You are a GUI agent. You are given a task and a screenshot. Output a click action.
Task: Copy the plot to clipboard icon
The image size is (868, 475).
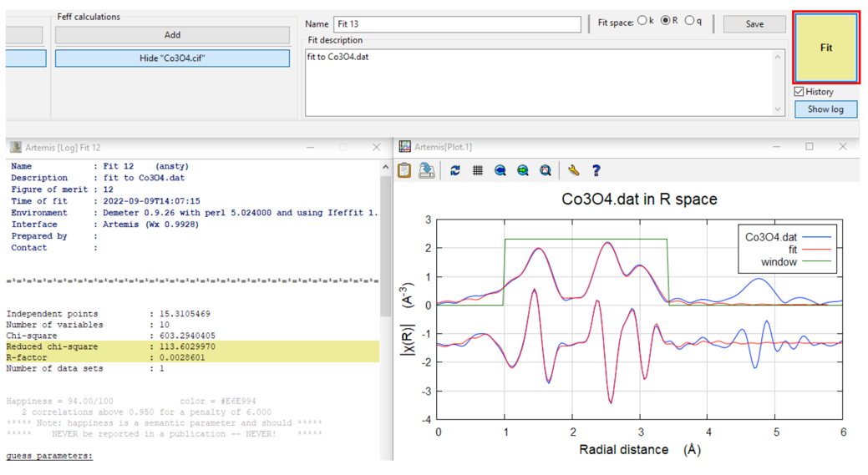point(404,170)
